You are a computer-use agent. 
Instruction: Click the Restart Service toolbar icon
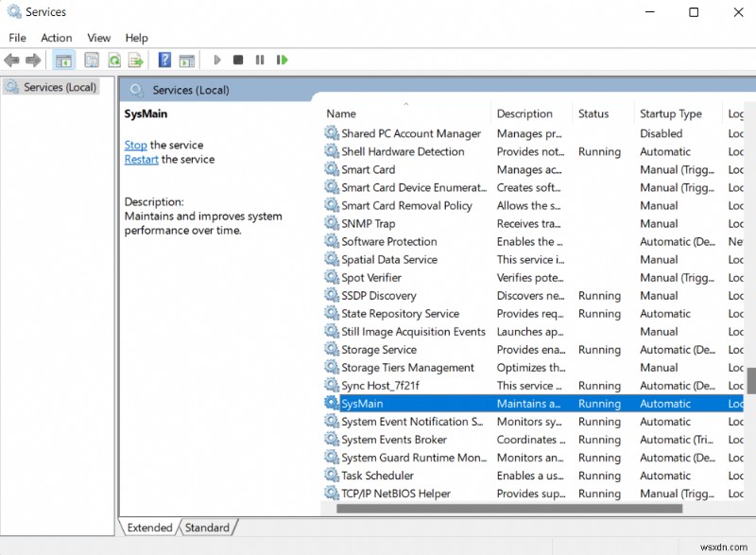(x=282, y=60)
